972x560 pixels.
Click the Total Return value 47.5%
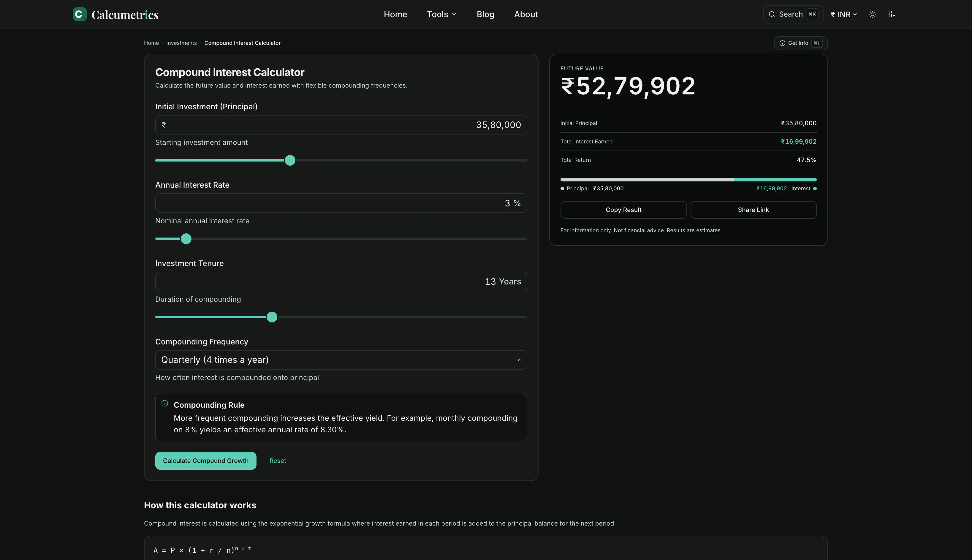point(806,160)
